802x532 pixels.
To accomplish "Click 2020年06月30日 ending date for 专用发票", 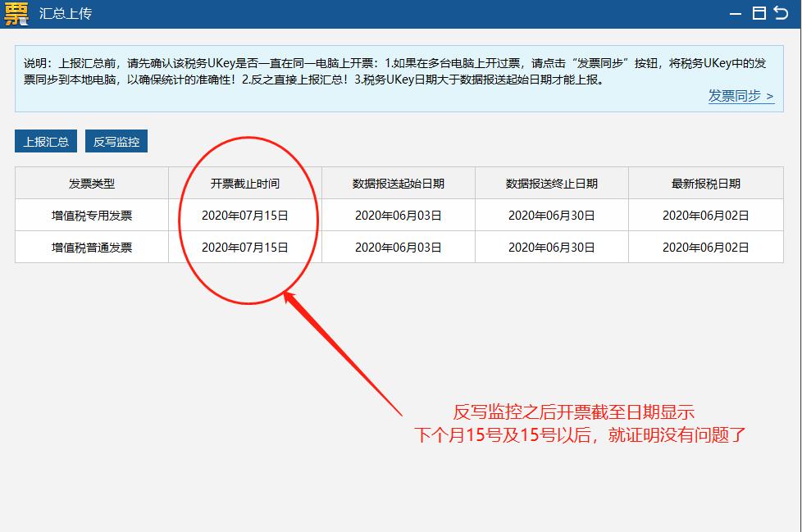I will click(551, 214).
